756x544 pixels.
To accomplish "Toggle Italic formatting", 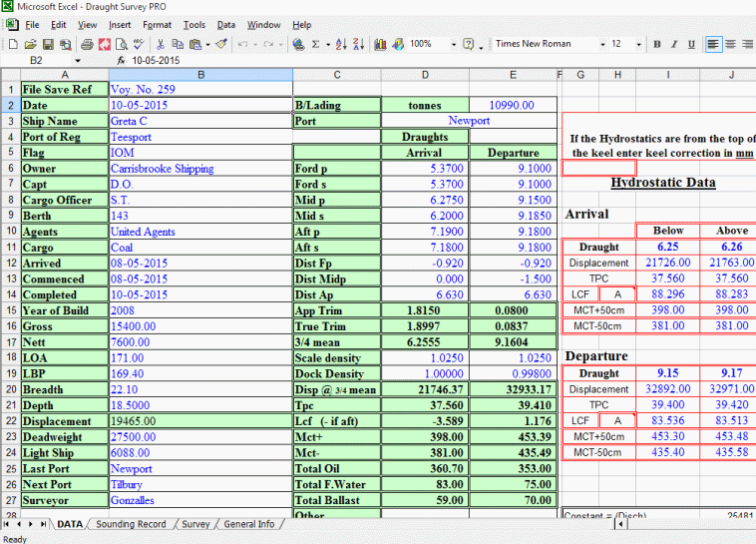I will [674, 45].
